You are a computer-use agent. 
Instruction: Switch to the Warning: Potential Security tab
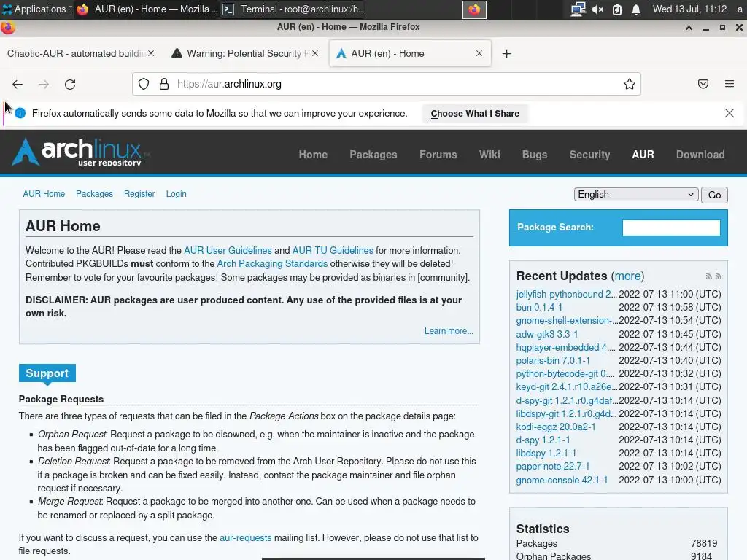click(x=244, y=53)
